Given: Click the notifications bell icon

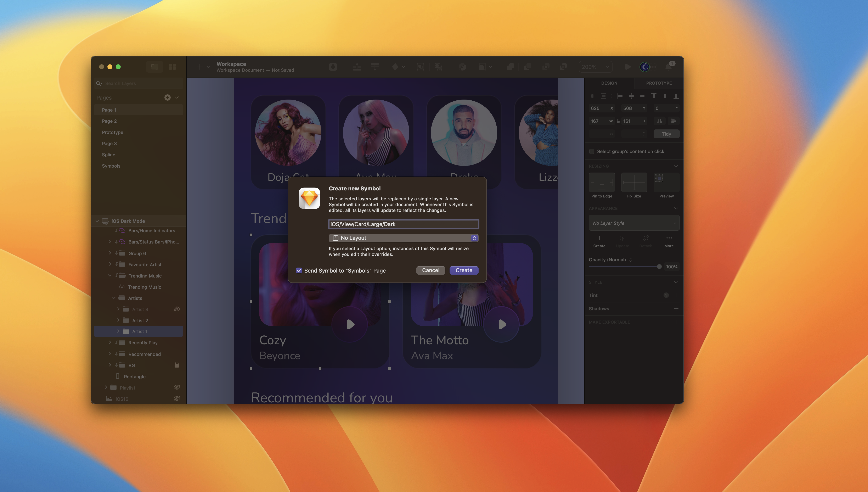Looking at the screenshot, I should [x=668, y=67].
